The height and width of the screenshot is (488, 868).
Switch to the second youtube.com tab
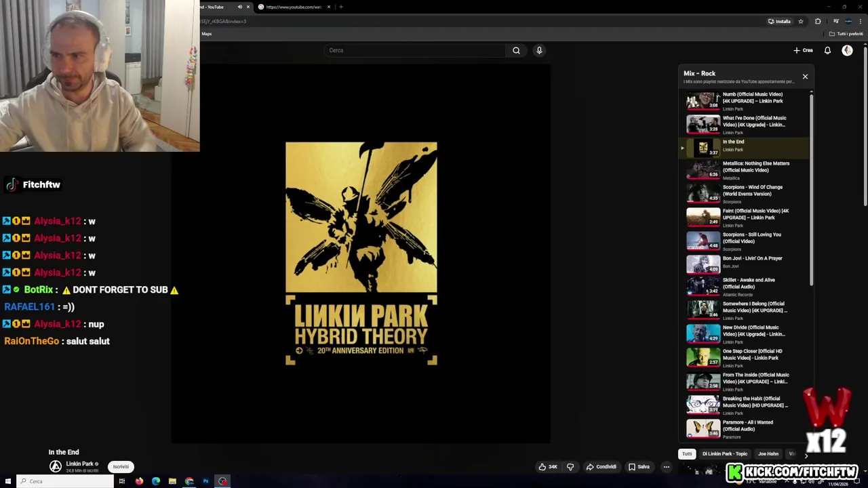pos(294,7)
